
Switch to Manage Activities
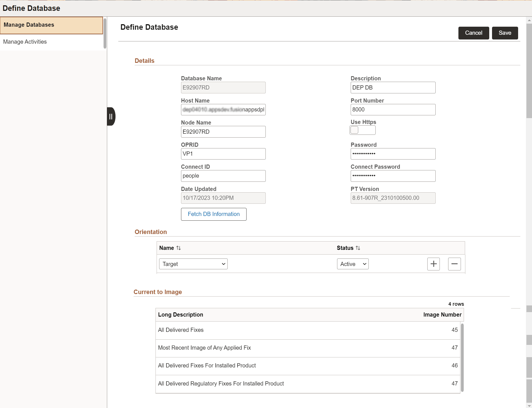(x=25, y=42)
